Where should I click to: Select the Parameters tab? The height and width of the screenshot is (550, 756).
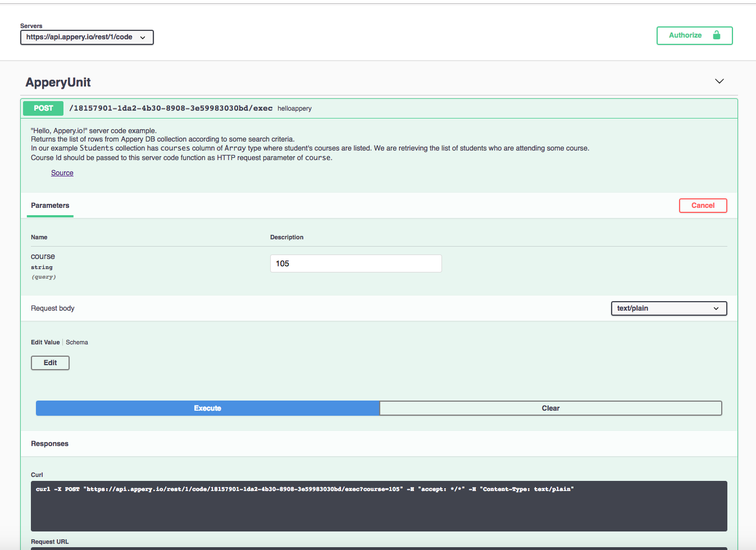[x=50, y=206]
